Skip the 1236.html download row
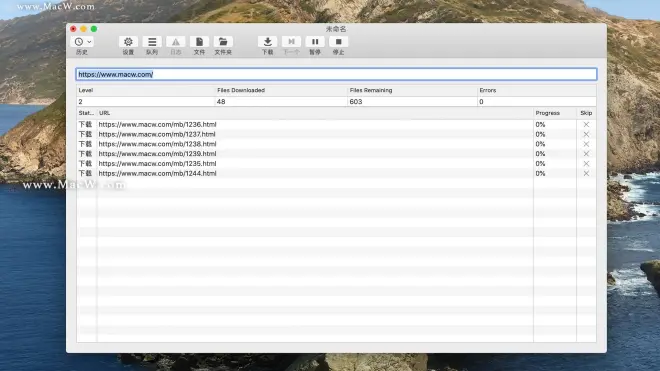Image resolution: width=660 pixels, height=371 pixels. 586,124
